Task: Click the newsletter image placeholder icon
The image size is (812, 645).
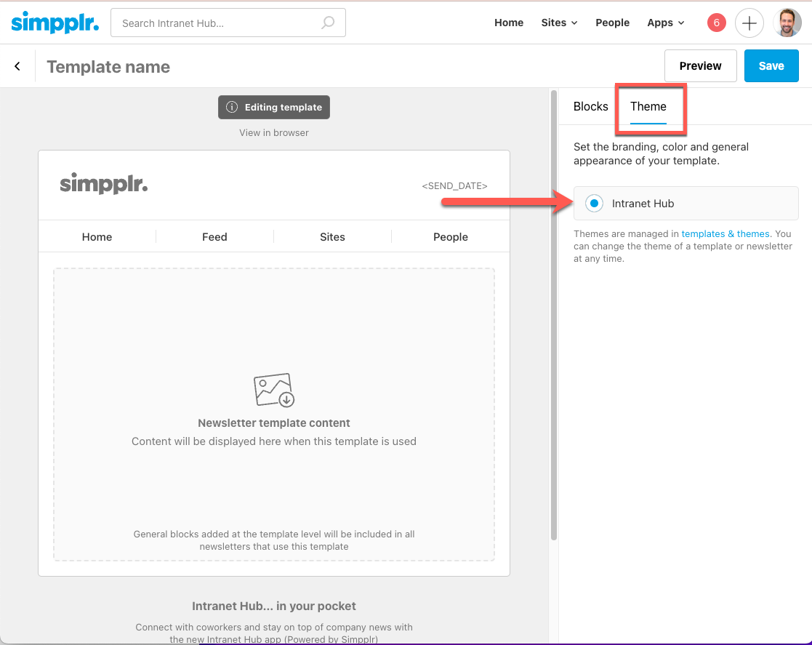Action: click(x=273, y=389)
